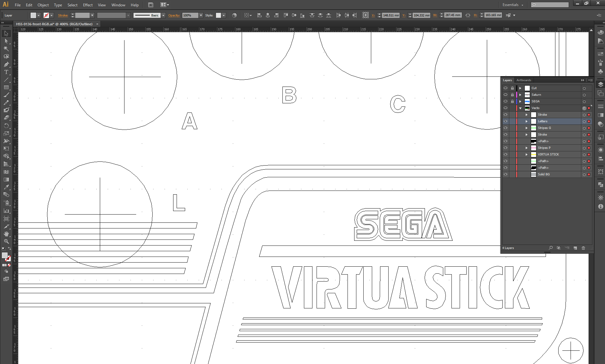The width and height of the screenshot is (605, 364).
Task: Open Adobe Bridge from Br icon
Action: point(151,5)
